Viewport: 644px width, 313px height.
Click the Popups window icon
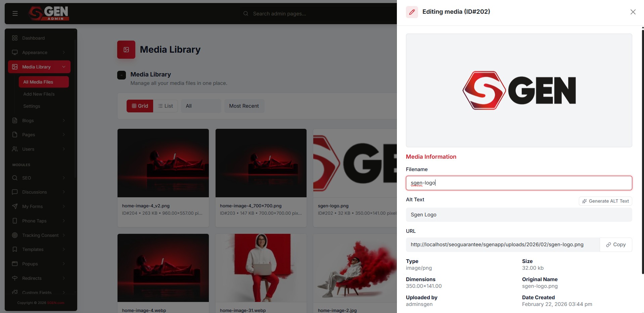coord(15,264)
